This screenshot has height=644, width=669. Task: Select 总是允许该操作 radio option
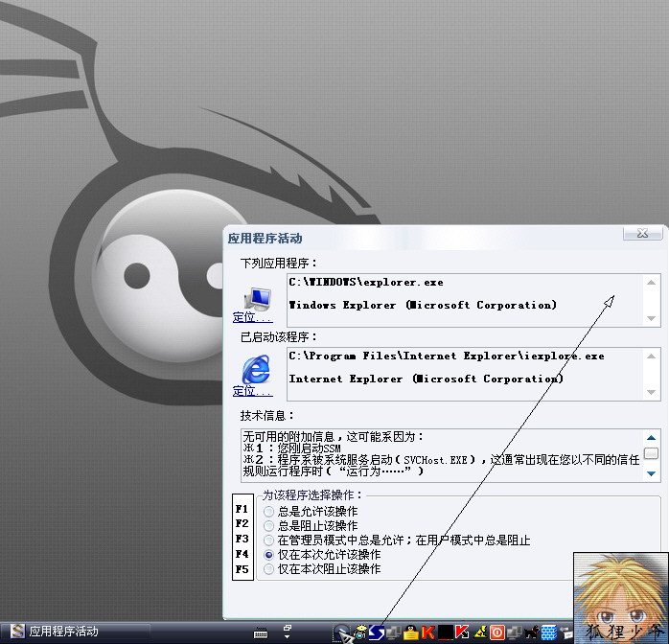click(268, 511)
